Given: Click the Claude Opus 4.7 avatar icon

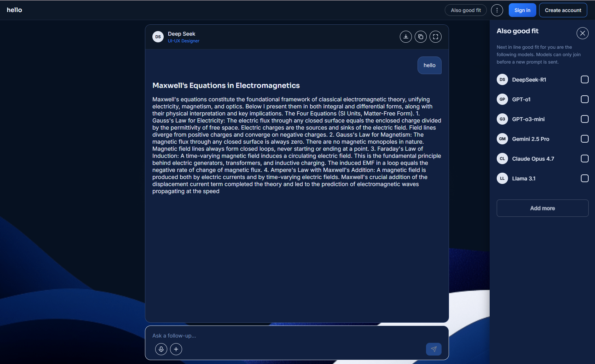Looking at the screenshot, I should [x=502, y=159].
